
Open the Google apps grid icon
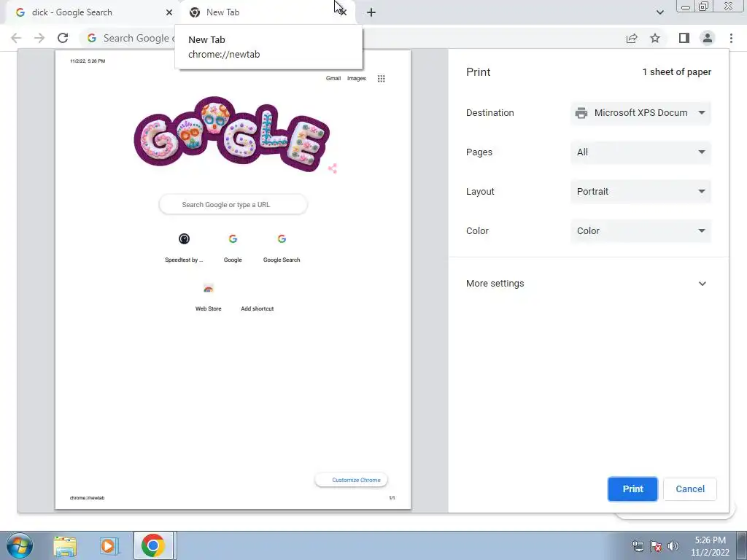coord(381,79)
